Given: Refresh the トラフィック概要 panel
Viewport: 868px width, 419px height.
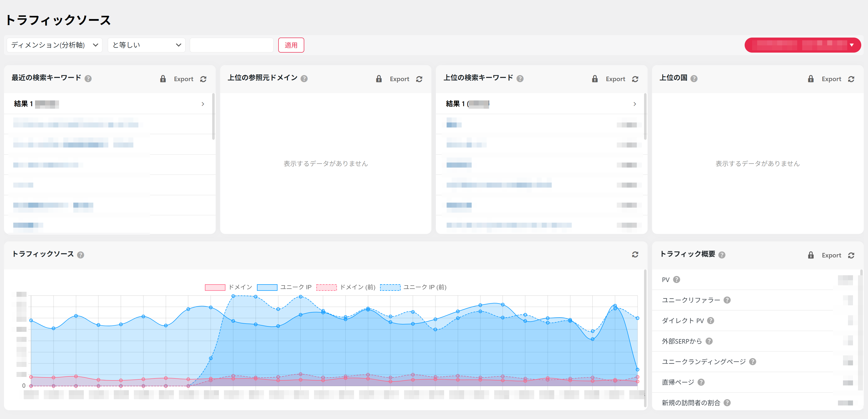Looking at the screenshot, I should point(851,255).
